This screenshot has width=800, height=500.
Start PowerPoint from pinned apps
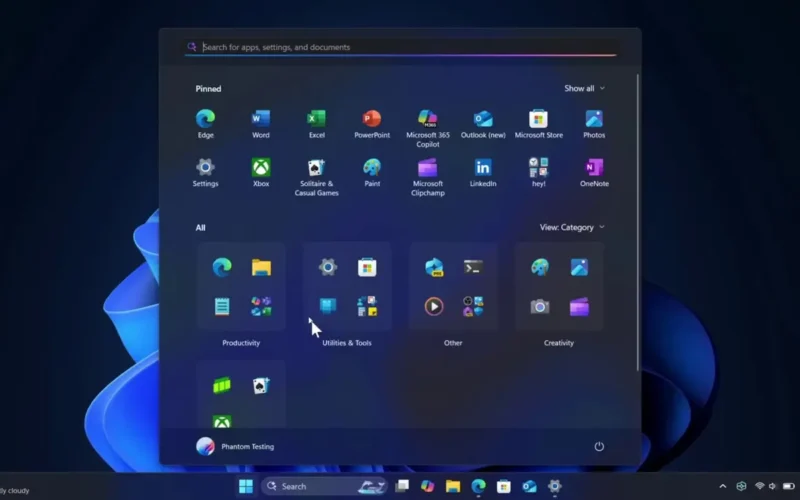point(372,124)
